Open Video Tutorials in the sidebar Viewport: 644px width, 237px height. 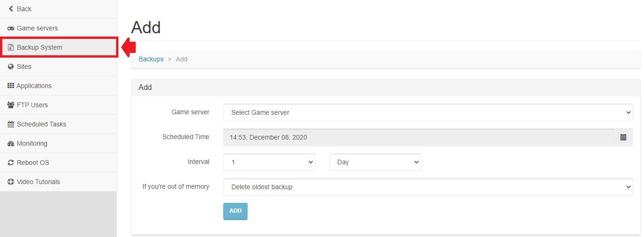(58, 182)
